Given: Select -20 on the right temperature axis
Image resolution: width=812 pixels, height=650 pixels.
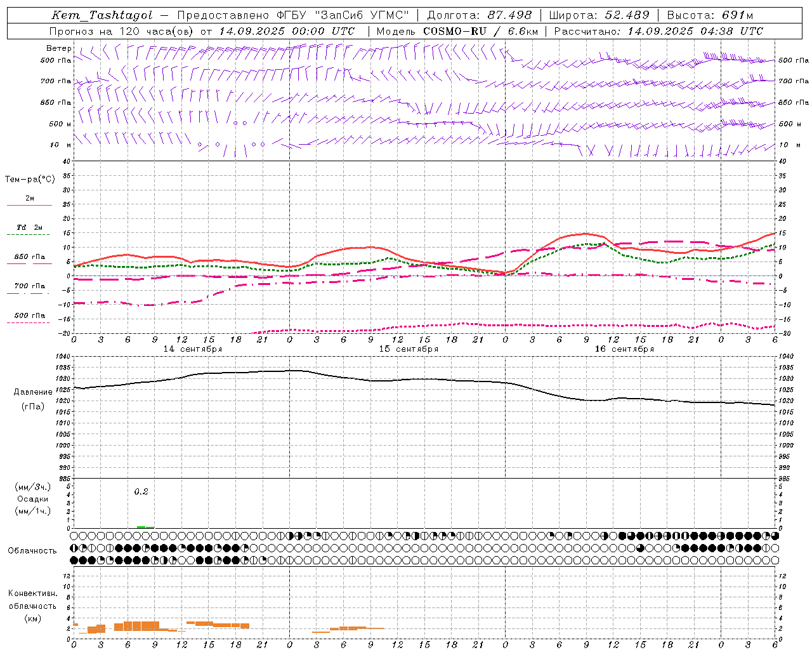Looking at the screenshot, I should (784, 333).
